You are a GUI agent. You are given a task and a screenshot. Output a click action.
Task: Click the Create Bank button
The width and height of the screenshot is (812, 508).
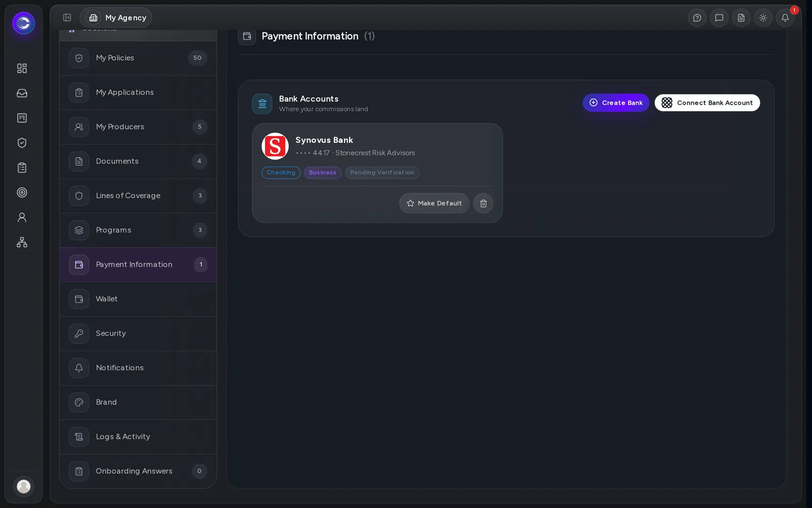(616, 103)
